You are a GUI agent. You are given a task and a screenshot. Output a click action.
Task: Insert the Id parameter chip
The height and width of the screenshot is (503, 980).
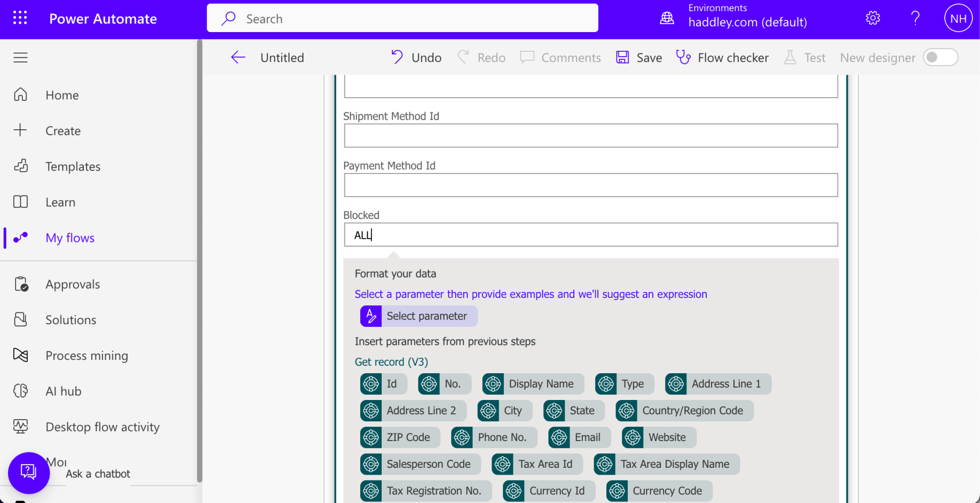(x=384, y=384)
